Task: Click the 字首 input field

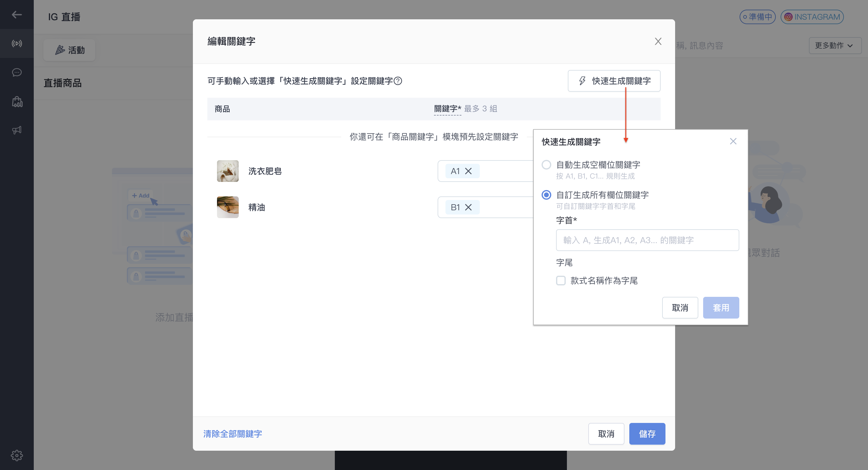Action: 647,240
